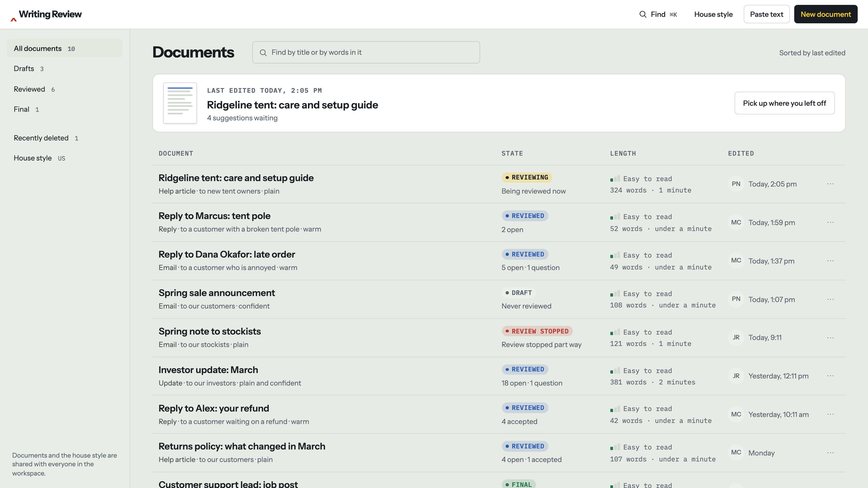Open more options for Spring note to stockists

[x=830, y=338]
